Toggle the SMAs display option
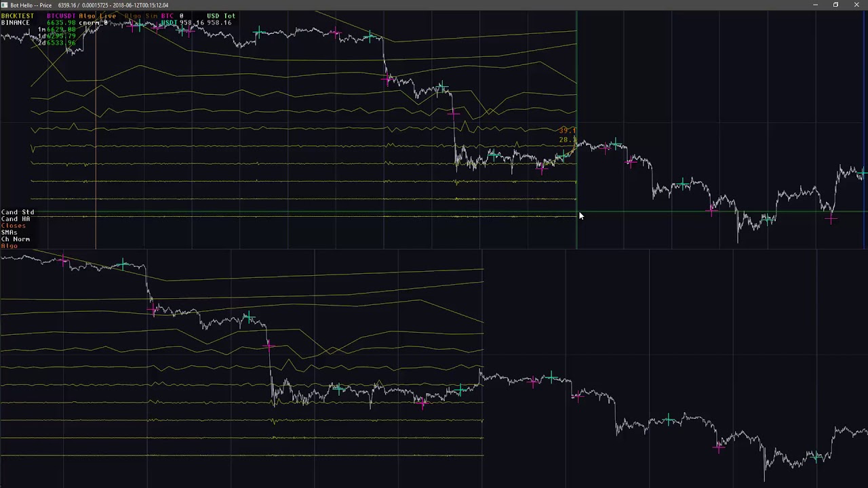This screenshot has height=488, width=868. click(x=9, y=232)
